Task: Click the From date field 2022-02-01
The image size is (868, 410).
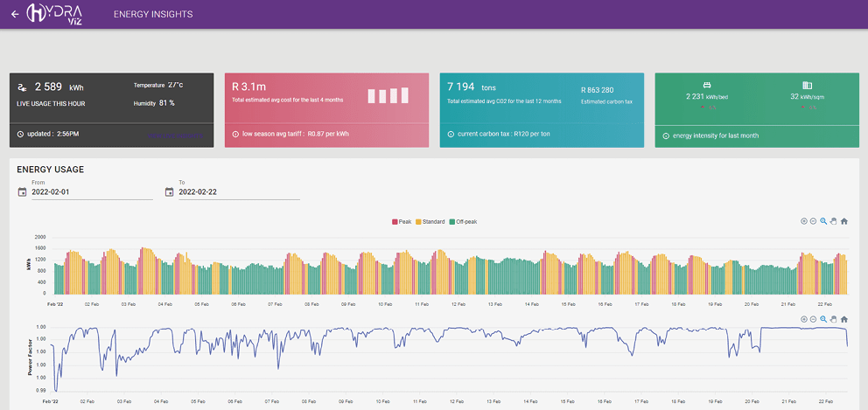Action: [91, 191]
